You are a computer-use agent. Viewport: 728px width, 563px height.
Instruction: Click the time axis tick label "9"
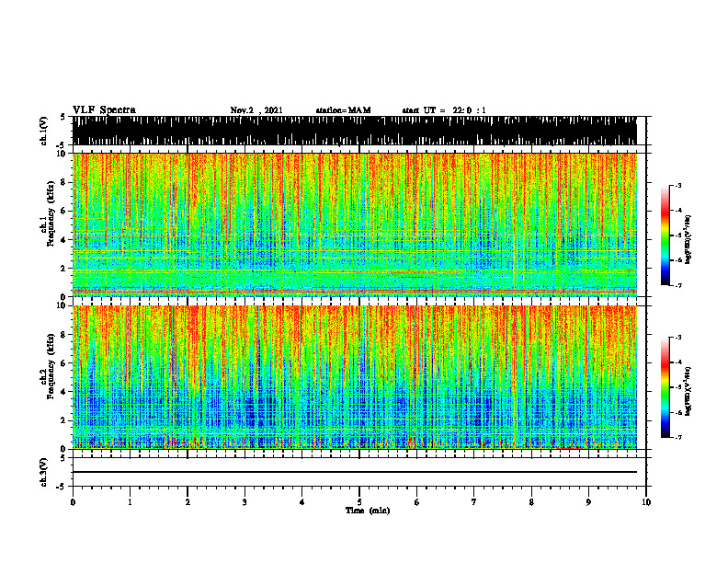pyautogui.click(x=588, y=502)
